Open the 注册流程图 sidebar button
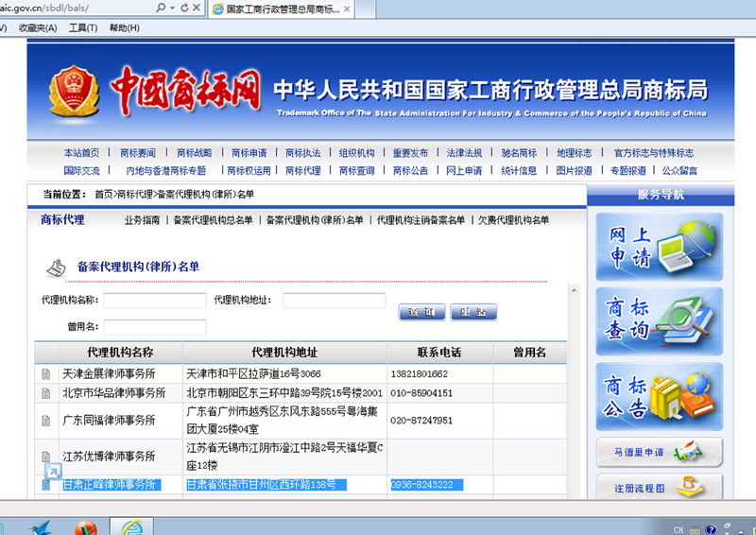Image resolution: width=756 pixels, height=535 pixels. (659, 486)
